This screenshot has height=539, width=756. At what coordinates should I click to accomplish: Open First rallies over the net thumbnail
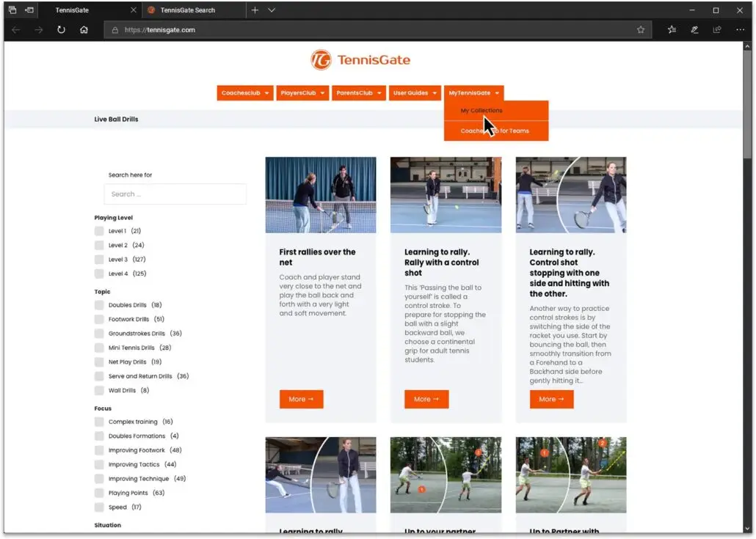[321, 195]
